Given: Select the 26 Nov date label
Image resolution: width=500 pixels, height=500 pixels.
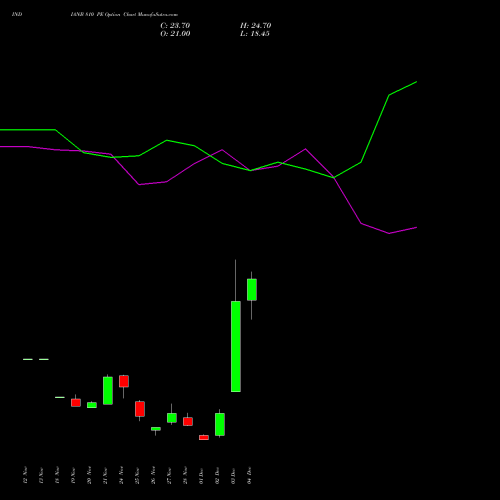Looking at the screenshot, I should [x=154, y=475].
